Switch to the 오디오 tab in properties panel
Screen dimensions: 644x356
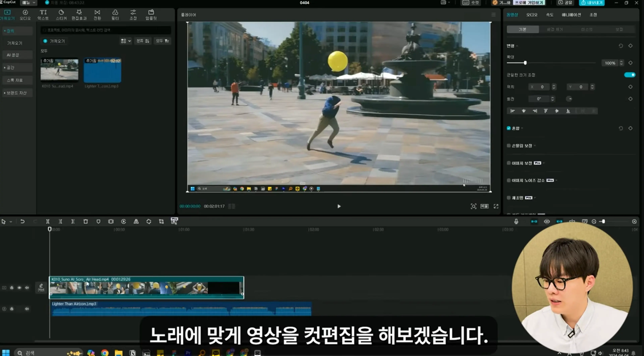click(x=532, y=15)
